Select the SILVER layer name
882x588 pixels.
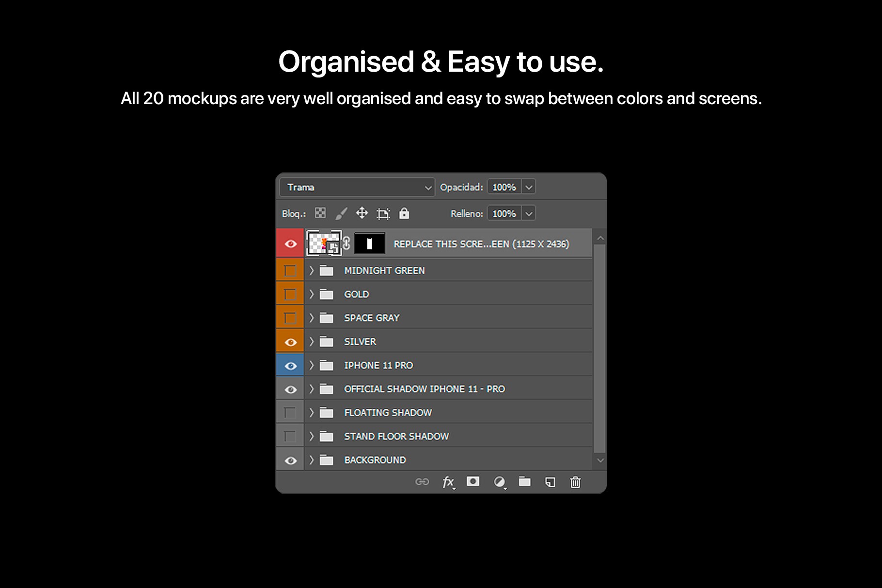360,341
